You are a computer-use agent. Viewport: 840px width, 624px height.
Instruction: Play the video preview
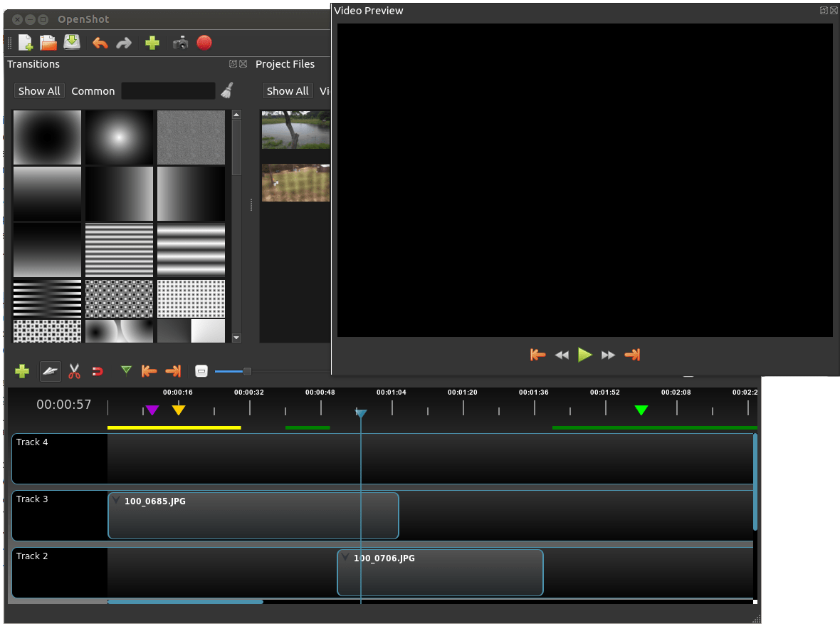coord(584,355)
